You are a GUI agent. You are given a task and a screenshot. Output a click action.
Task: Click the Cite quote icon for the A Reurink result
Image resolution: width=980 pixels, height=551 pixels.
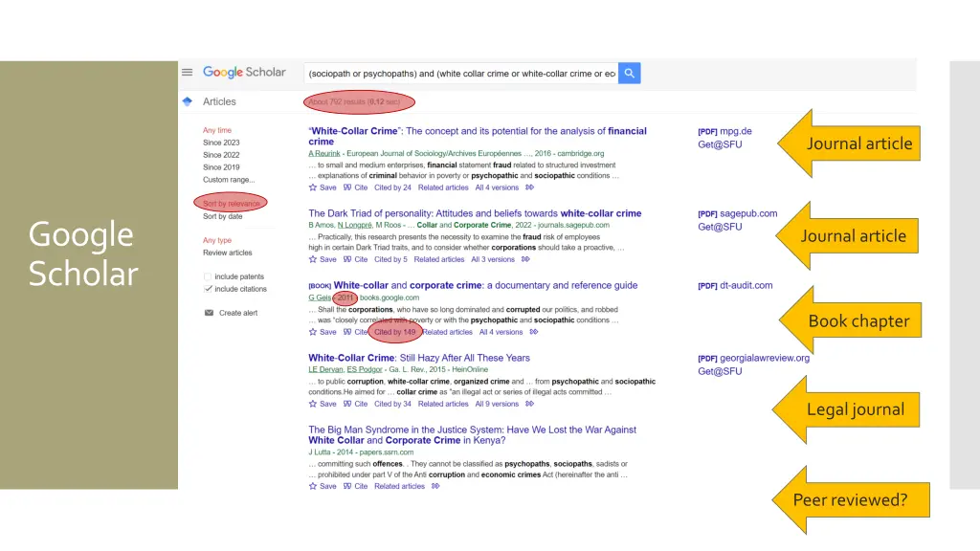tap(346, 187)
